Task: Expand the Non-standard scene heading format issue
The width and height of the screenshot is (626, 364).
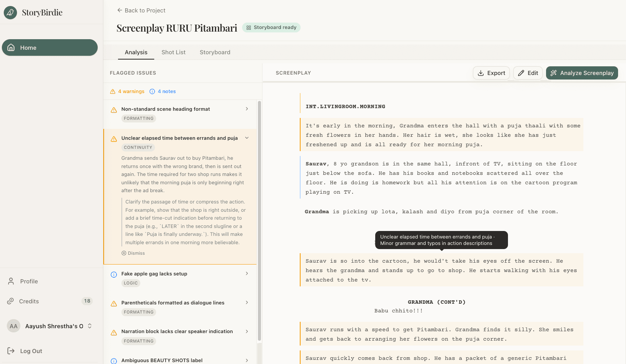Action: tap(247, 109)
